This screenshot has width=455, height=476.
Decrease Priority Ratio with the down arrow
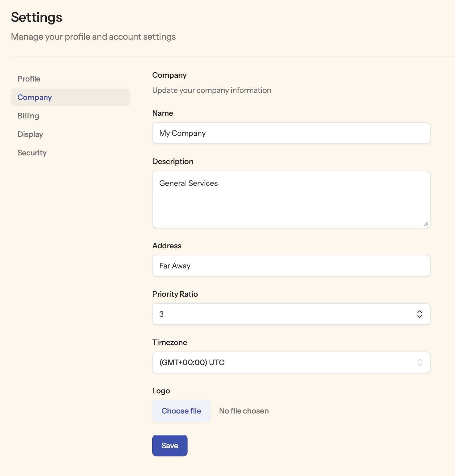pyautogui.click(x=420, y=316)
